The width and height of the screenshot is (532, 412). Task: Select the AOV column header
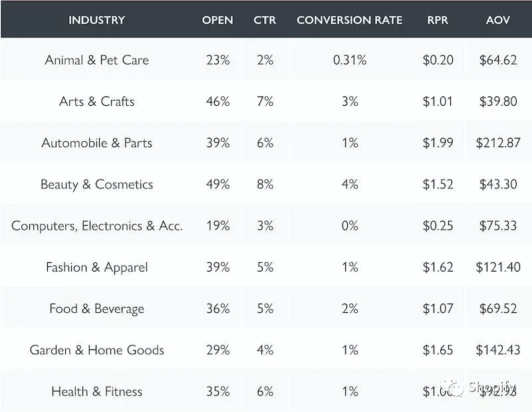pos(497,20)
